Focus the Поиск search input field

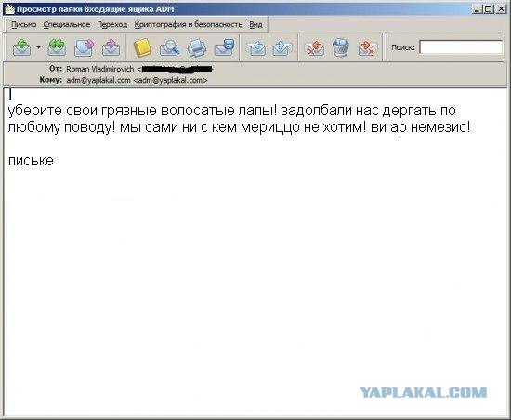tap(461, 47)
